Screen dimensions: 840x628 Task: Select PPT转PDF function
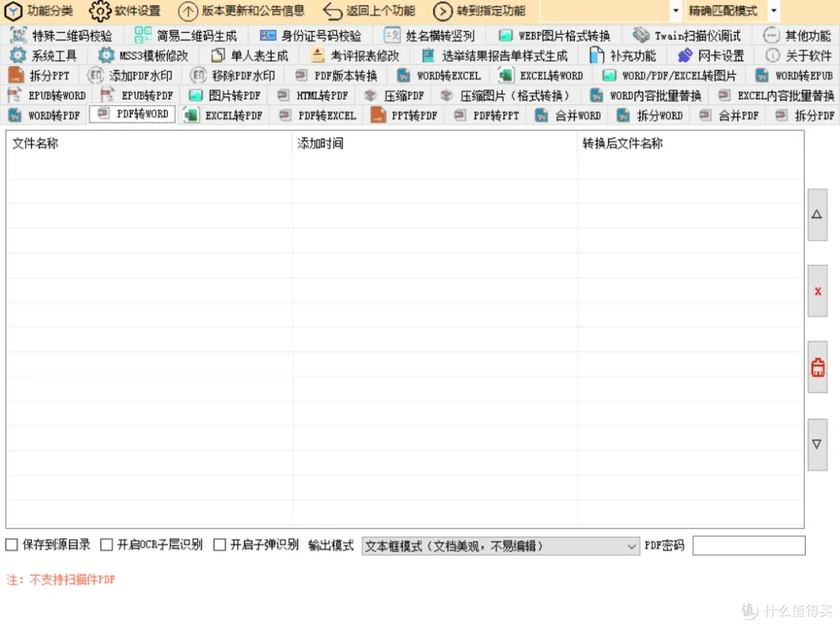404,115
